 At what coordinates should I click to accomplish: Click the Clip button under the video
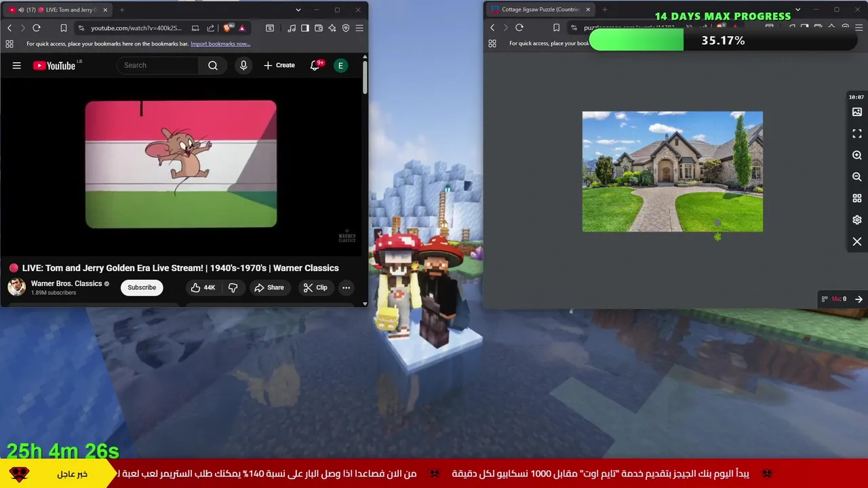click(315, 287)
